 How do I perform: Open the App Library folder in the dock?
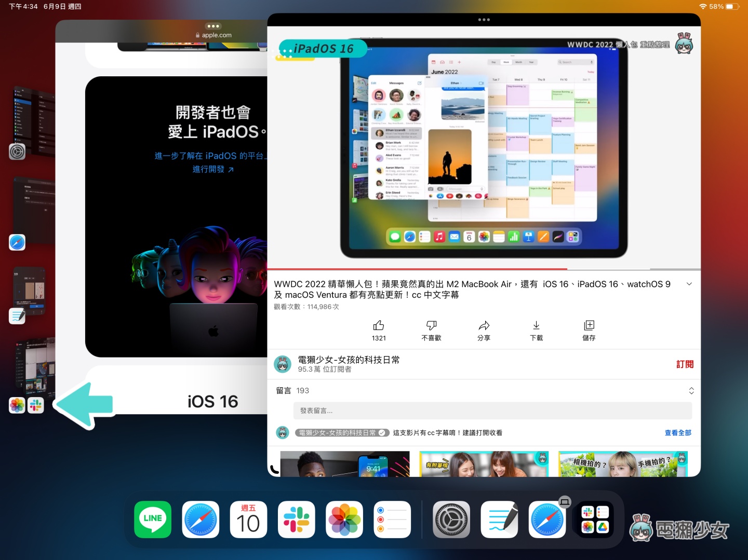[595, 520]
